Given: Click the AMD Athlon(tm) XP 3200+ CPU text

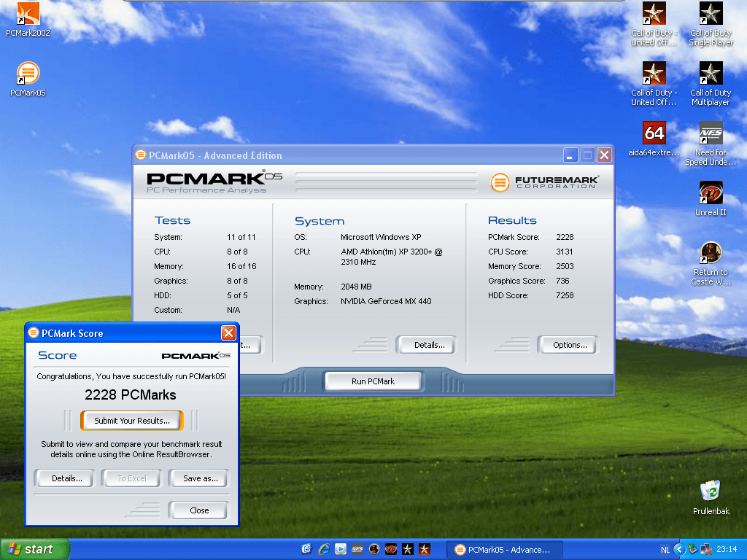Looking at the screenshot, I should pyautogui.click(x=392, y=257).
